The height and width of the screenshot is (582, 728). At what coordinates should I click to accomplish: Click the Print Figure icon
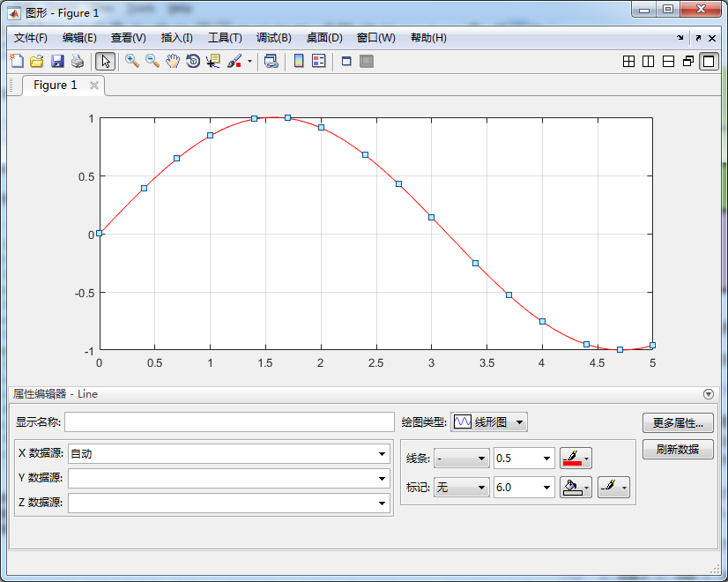coord(78,61)
